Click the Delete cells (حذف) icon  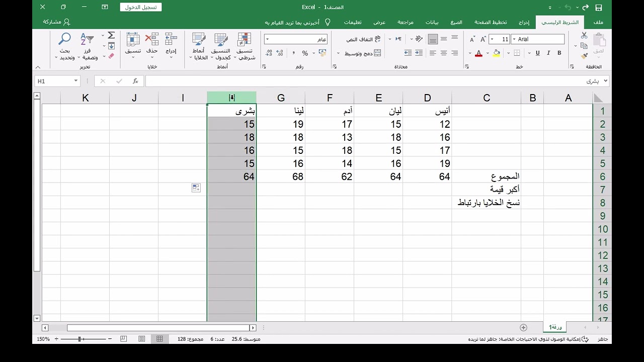(x=151, y=46)
